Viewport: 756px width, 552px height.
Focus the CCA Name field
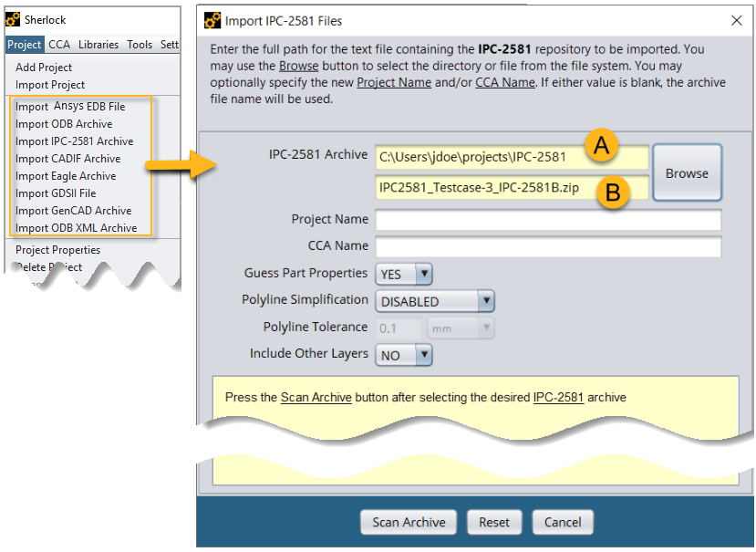[548, 246]
